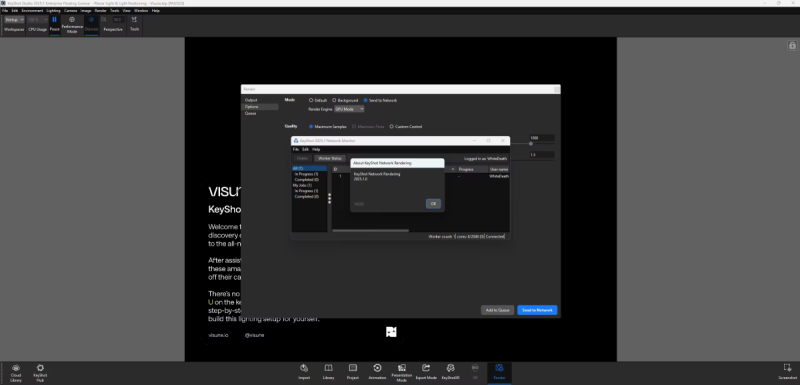This screenshot has width=800, height=385.
Task: Open Network Monitor File menu
Action: (x=295, y=149)
